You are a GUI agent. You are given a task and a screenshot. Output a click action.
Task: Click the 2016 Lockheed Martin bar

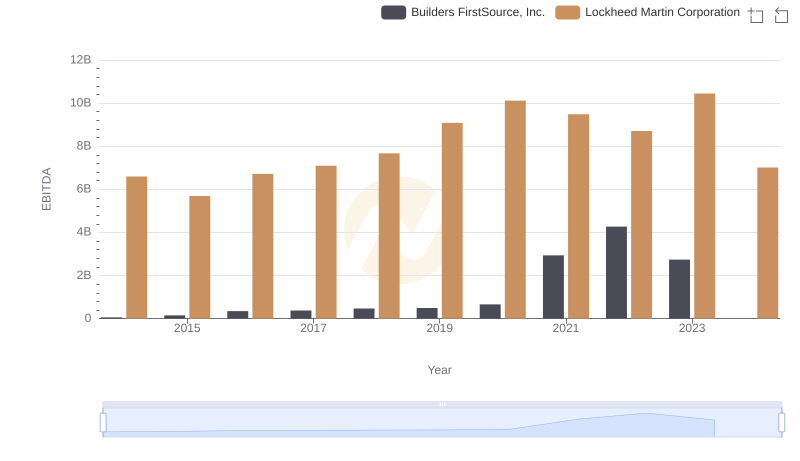point(263,246)
